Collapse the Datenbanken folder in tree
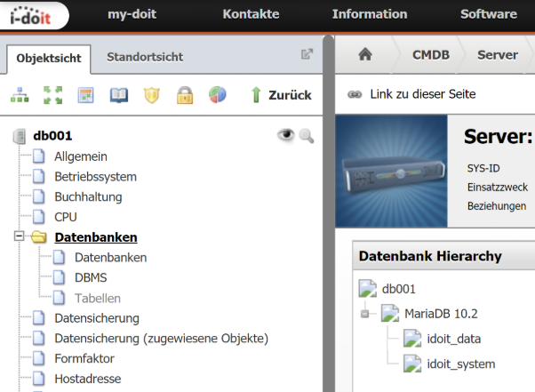This screenshot has height=392, width=535. (19, 237)
